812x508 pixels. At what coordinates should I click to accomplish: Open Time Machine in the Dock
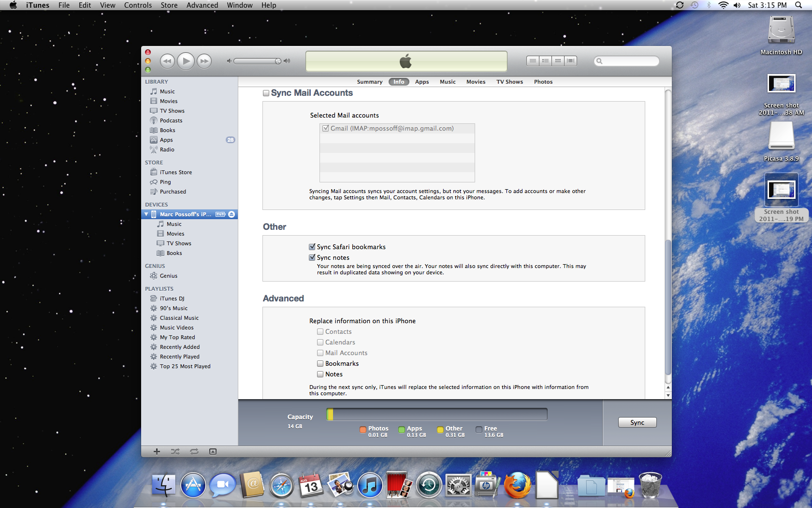429,485
